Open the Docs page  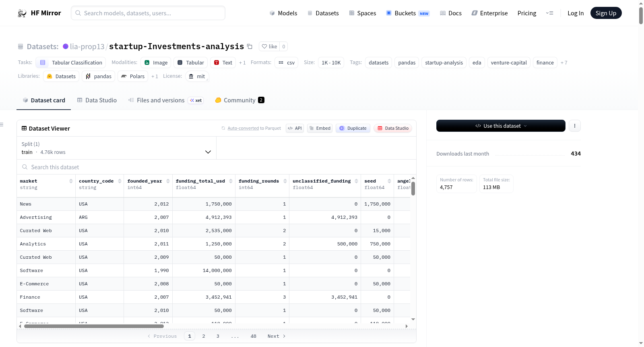[450, 13]
